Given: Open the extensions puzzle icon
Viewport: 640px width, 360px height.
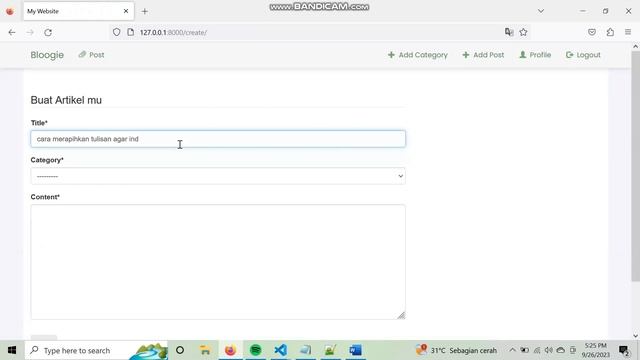Looking at the screenshot, I should pyautogui.click(x=610, y=32).
